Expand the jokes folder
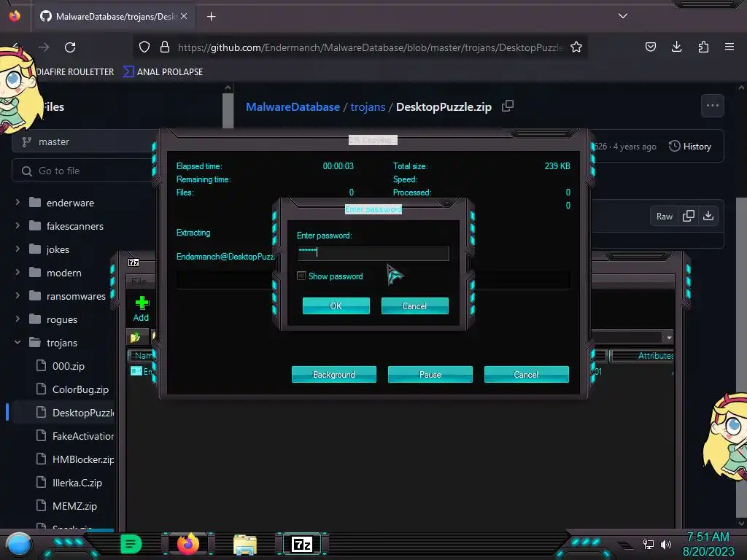The height and width of the screenshot is (560, 747). [x=18, y=249]
